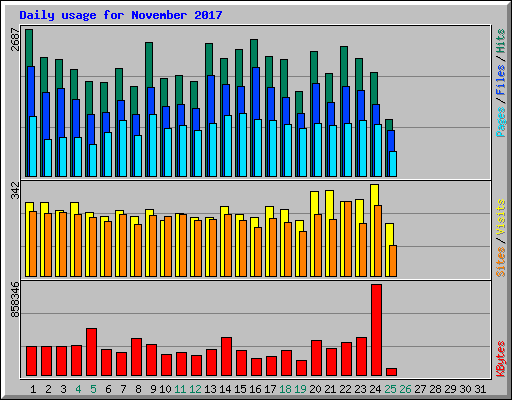Click the cyan Pages bar for day 5
This screenshot has width=512, height=400.
point(93,160)
